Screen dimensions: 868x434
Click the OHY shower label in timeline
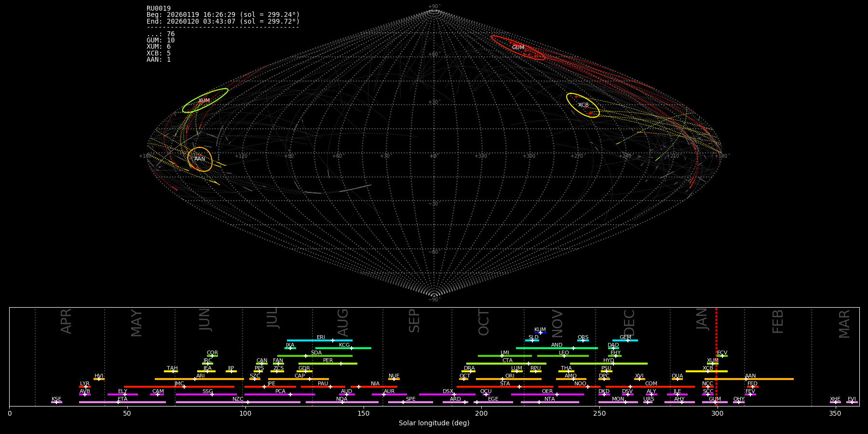pyautogui.click(x=739, y=399)
